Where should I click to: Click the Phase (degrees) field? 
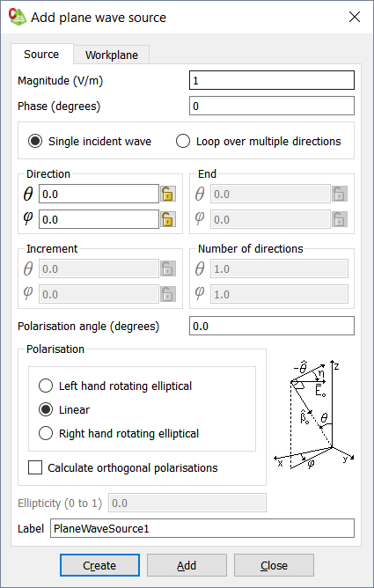pos(272,106)
